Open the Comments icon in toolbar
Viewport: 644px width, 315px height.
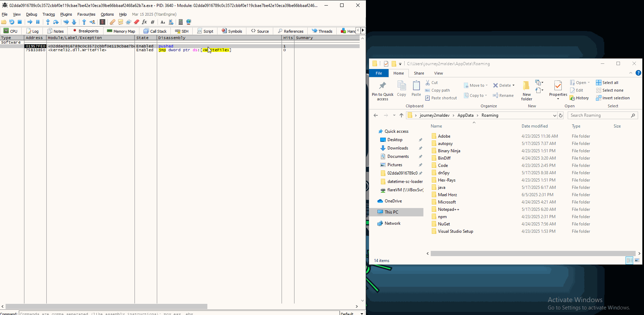pyautogui.click(x=121, y=22)
